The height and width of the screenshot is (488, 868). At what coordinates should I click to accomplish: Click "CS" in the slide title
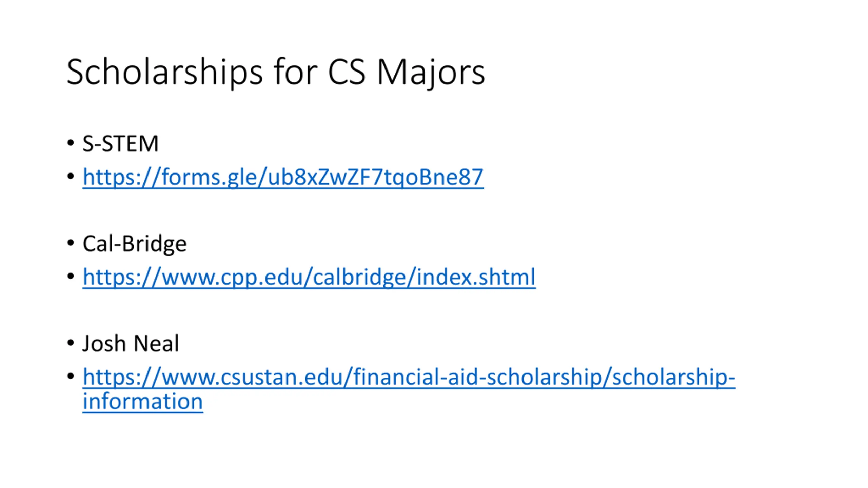click(347, 72)
